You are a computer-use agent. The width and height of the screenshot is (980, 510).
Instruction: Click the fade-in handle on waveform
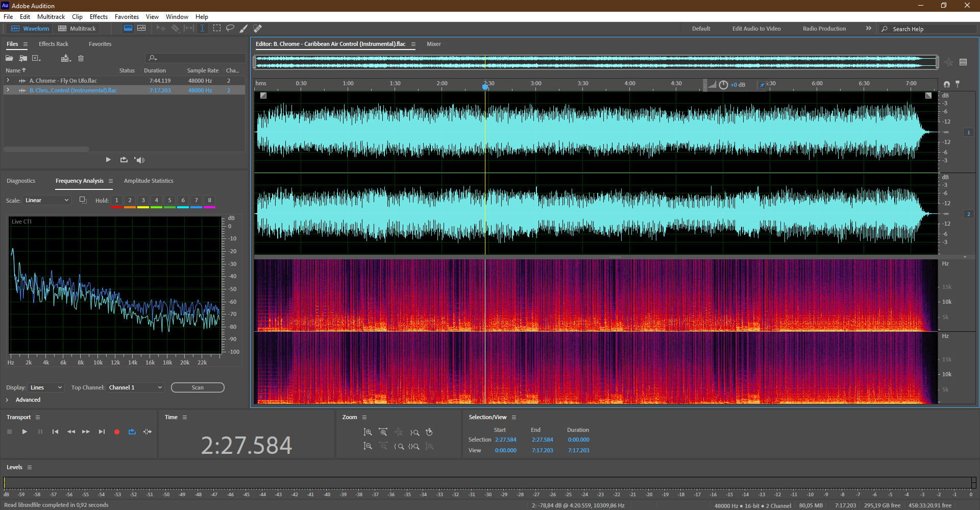(x=263, y=95)
